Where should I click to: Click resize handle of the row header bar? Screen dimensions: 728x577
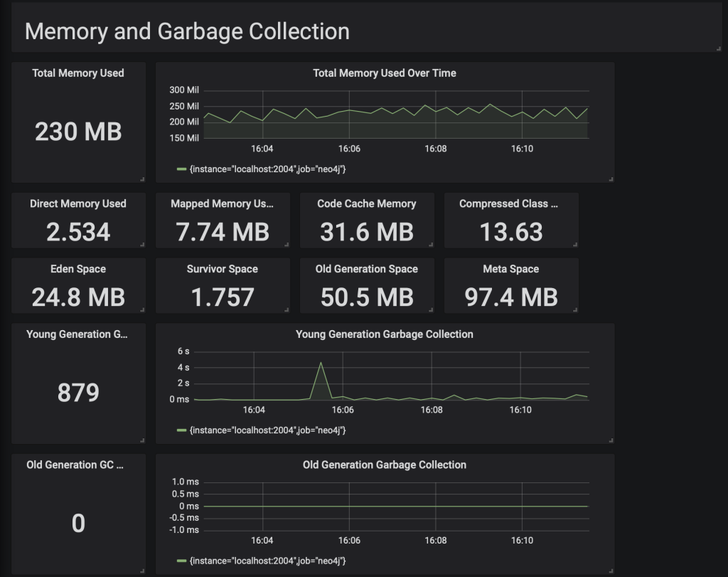pos(719,48)
